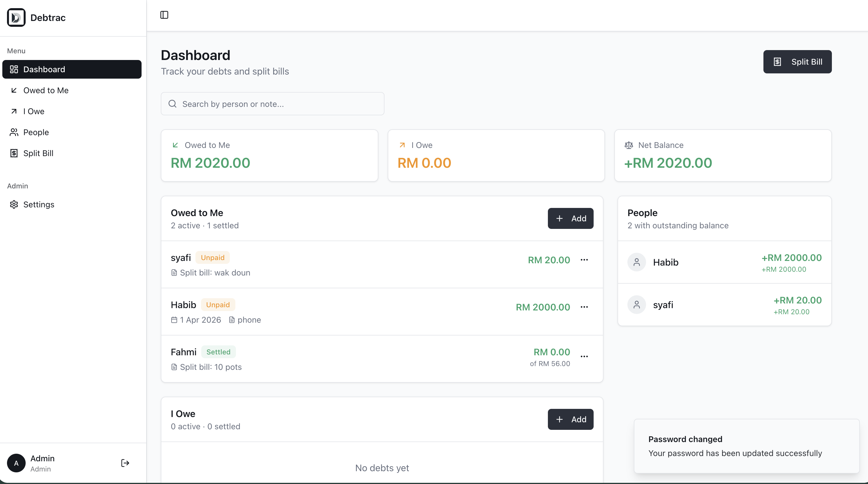Open Owed to Me in sidebar

[x=46, y=90]
